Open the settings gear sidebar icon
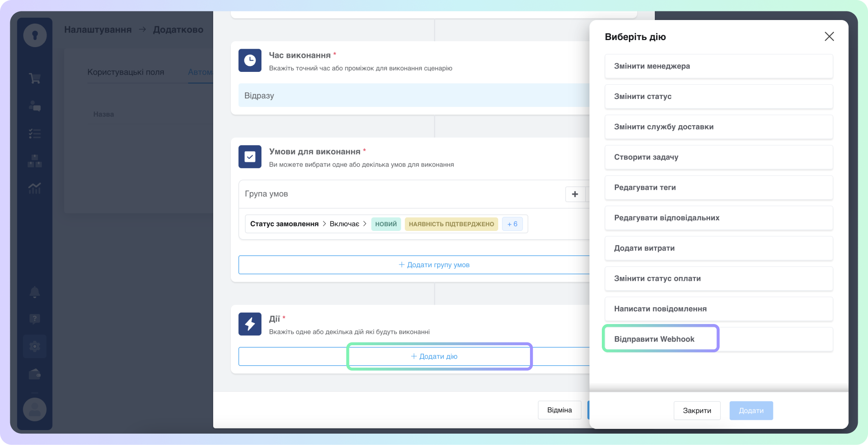The width and height of the screenshot is (868, 445). pos(35,346)
